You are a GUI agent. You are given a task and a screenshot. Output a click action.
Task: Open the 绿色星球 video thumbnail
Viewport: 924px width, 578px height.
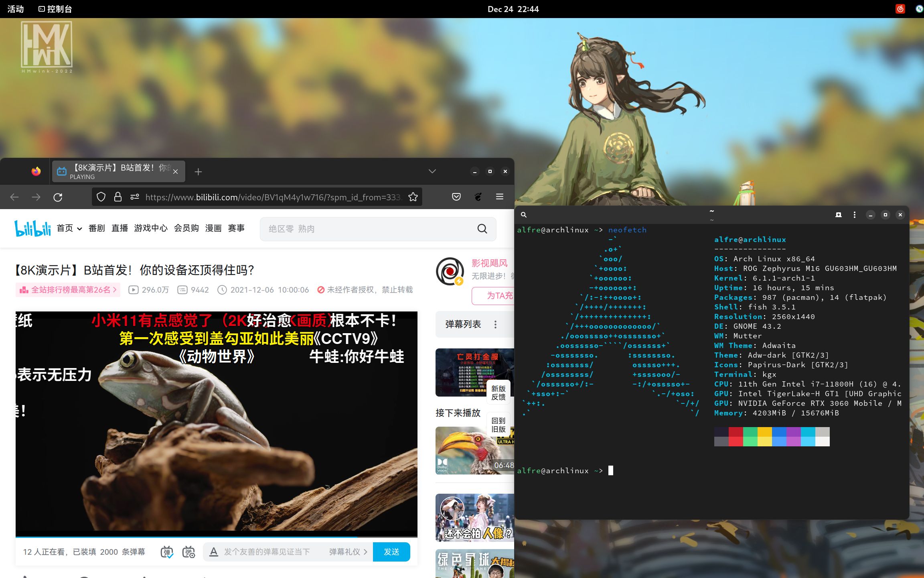click(x=475, y=564)
